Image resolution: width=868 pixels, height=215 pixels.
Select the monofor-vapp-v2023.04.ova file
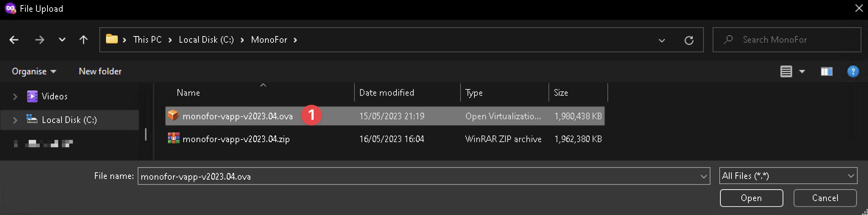coord(237,116)
